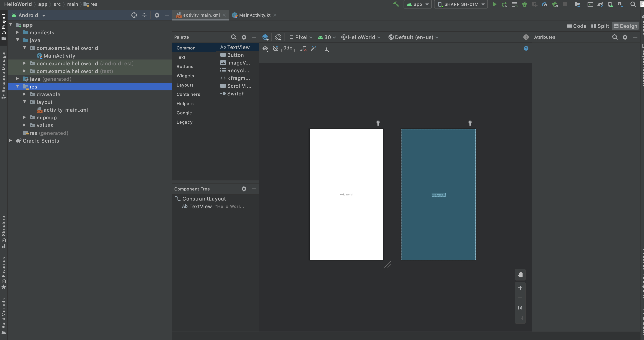The image size is (644, 340).
Task: Start debugging with the Debug icon
Action: coord(525,4)
